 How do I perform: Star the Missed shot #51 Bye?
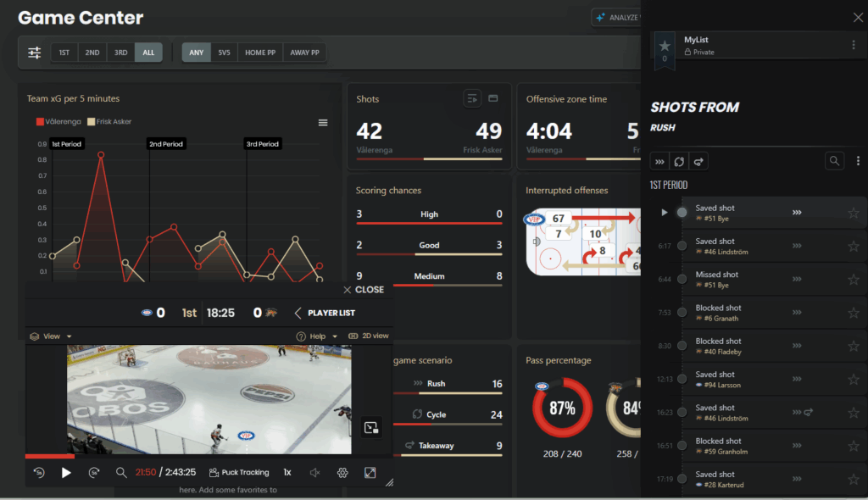pyautogui.click(x=854, y=279)
